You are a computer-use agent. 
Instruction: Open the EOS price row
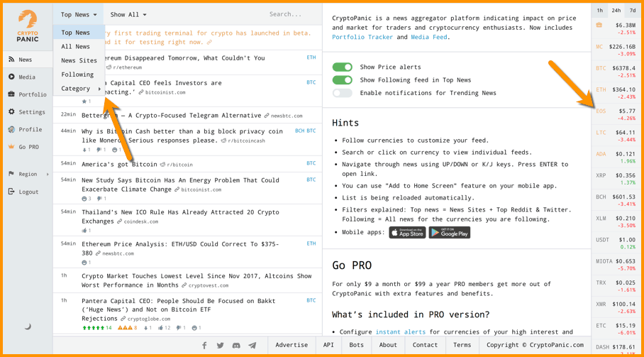616,114
